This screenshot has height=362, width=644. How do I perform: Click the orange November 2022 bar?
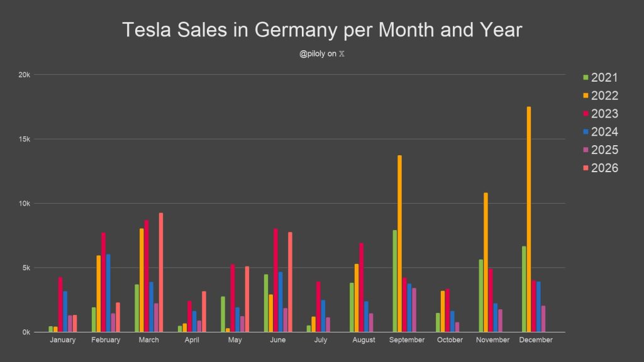pyautogui.click(x=486, y=262)
